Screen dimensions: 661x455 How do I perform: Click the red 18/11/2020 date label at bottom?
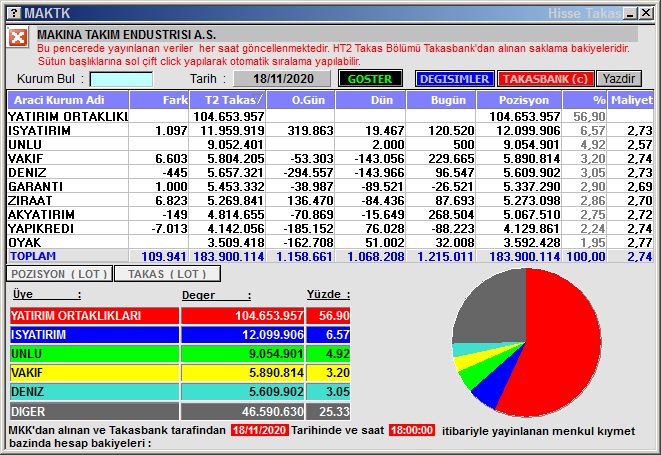[x=259, y=430]
